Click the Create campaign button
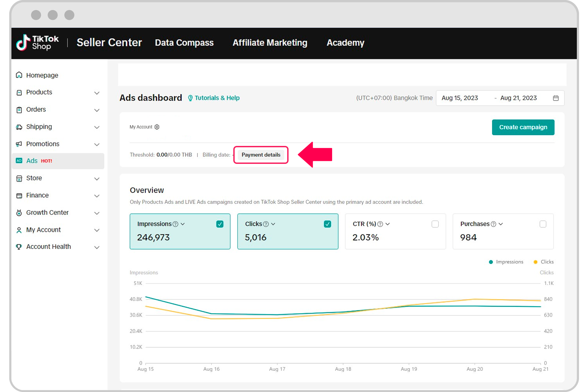The image size is (588, 392). coord(523,127)
